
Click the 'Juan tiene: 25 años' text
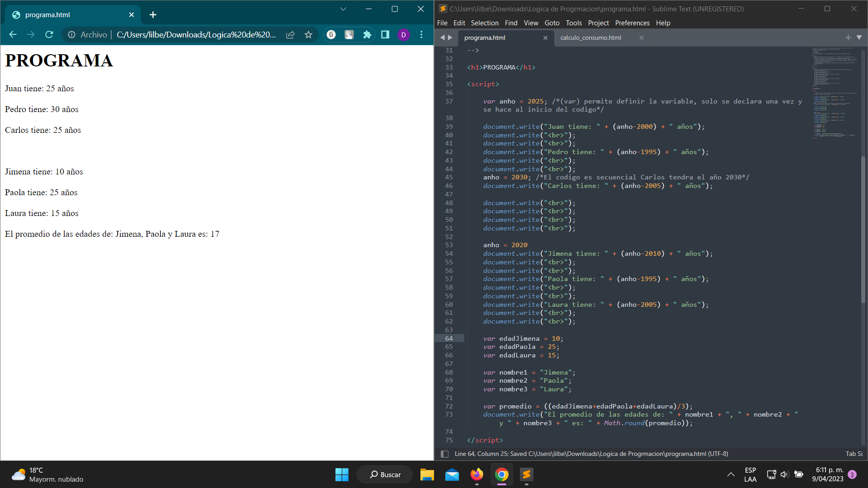pos(39,89)
